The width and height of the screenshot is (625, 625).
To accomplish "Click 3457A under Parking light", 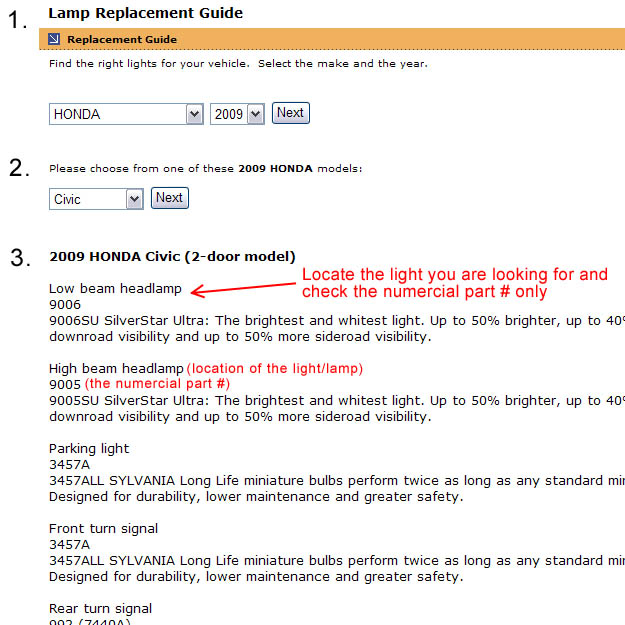I will point(69,465).
